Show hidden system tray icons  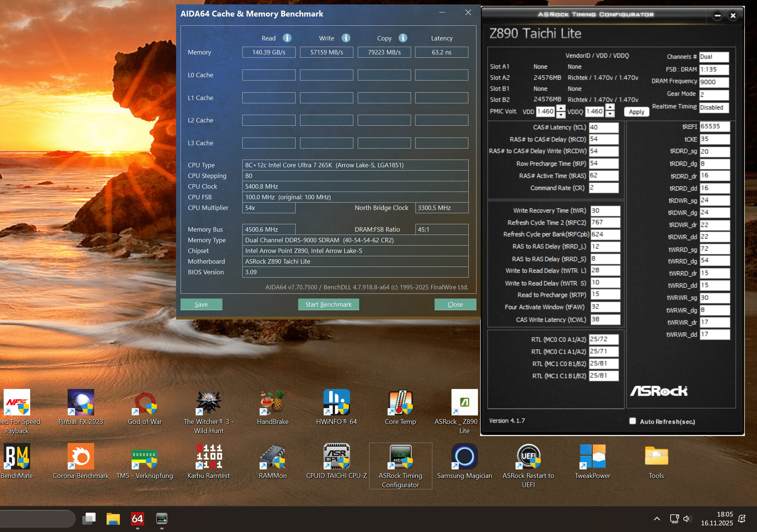[657, 519]
